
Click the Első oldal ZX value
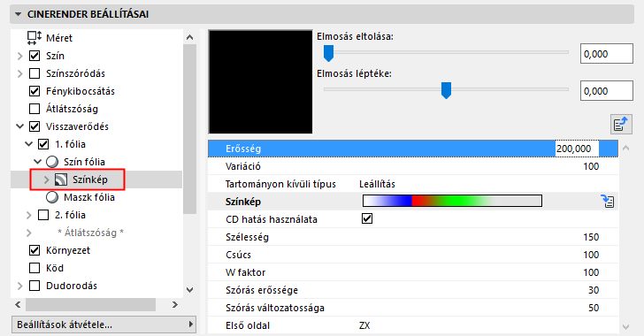pos(364,325)
